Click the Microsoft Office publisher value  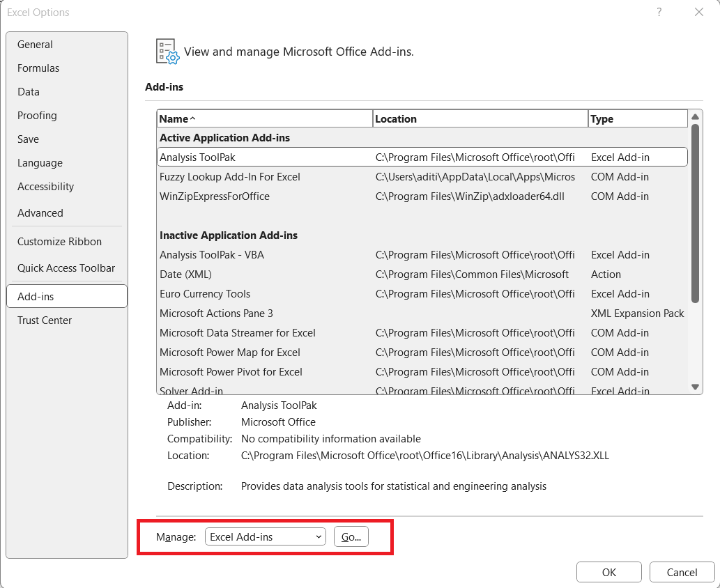pyautogui.click(x=278, y=422)
